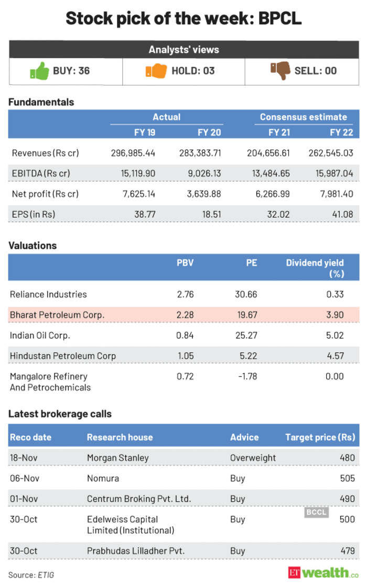The height and width of the screenshot is (588, 367).
Task: Select the Indian Oil Corp. row label
Action: [x=40, y=335]
